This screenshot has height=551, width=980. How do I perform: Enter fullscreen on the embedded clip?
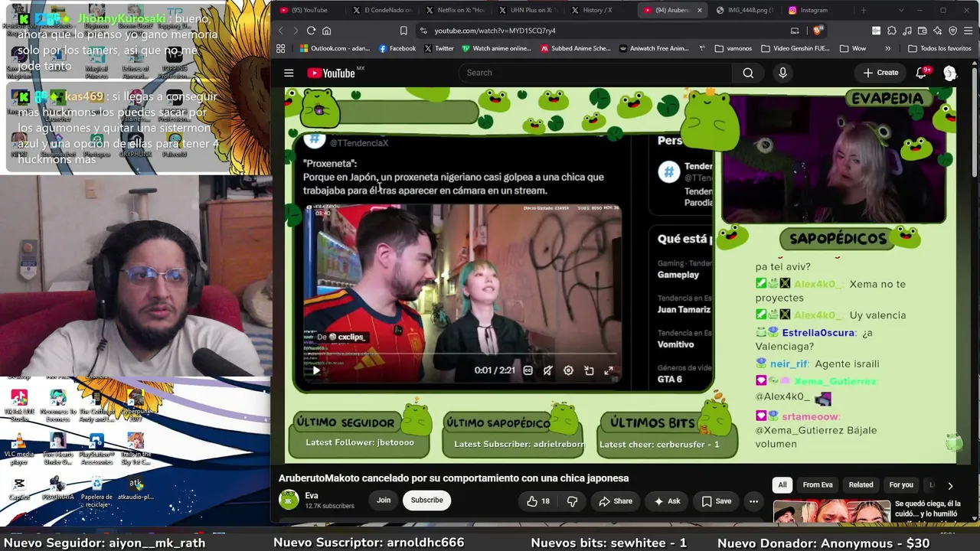point(609,370)
